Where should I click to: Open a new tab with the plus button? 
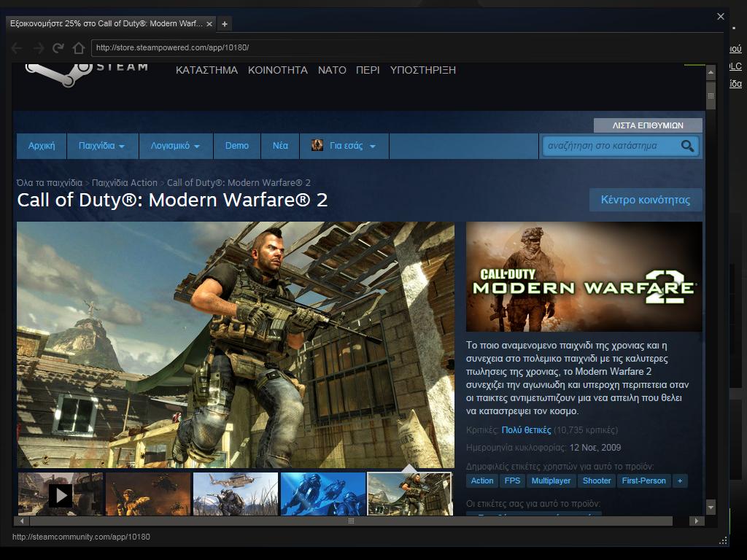[225, 24]
